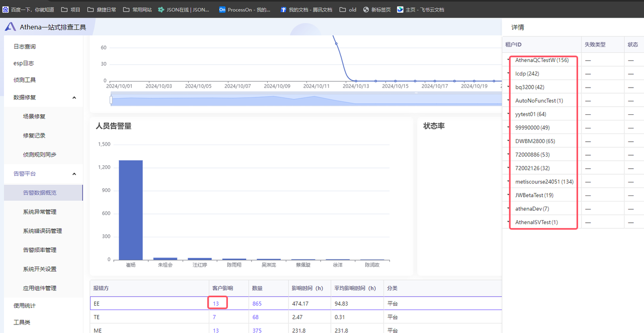Open the 项目 bookmark folder icon
644x333 pixels.
pyautogui.click(x=64, y=10)
